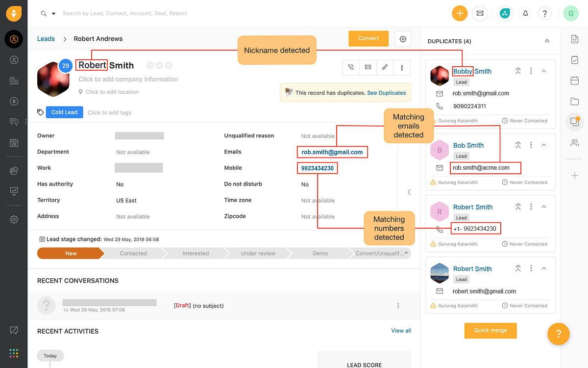The width and height of the screenshot is (588, 368).
Task: Open the files folder icon in right rail
Action: tap(575, 101)
